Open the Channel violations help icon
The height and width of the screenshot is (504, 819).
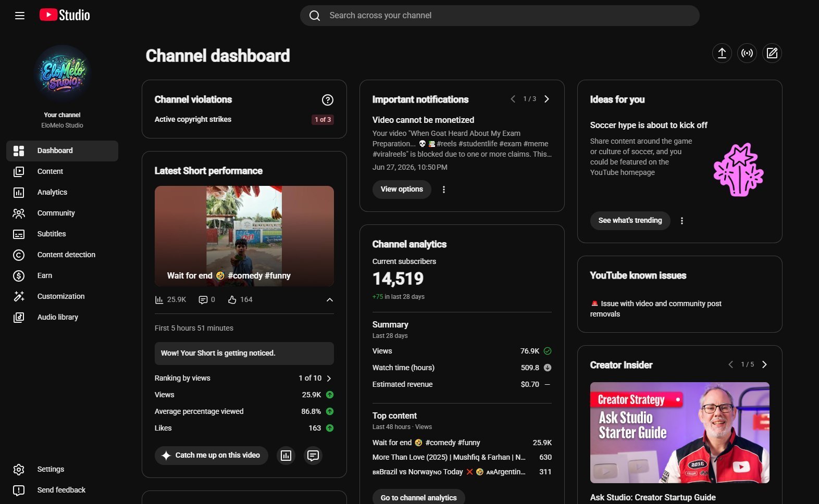328,100
